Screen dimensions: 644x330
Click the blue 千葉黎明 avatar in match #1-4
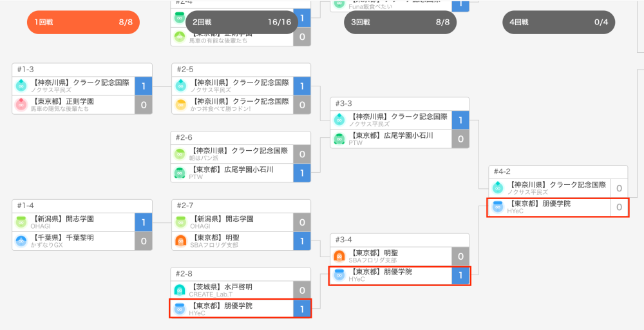(21, 241)
